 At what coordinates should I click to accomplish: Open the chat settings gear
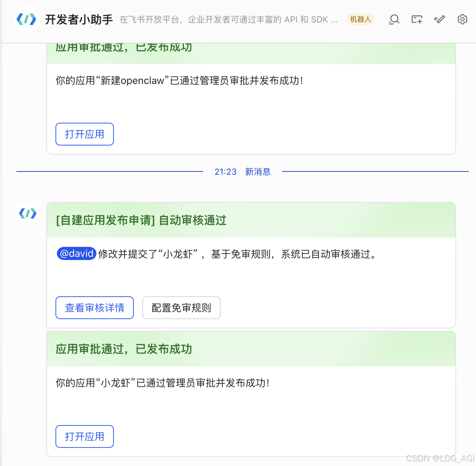[x=462, y=20]
